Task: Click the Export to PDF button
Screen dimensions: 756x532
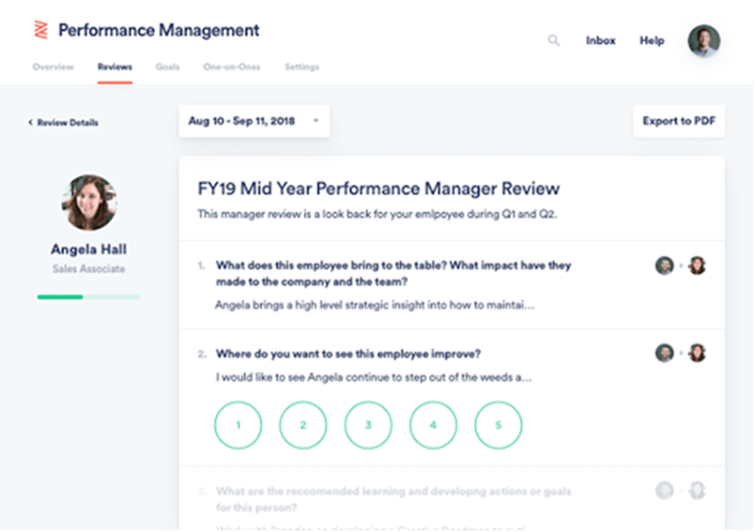Action: pos(679,121)
